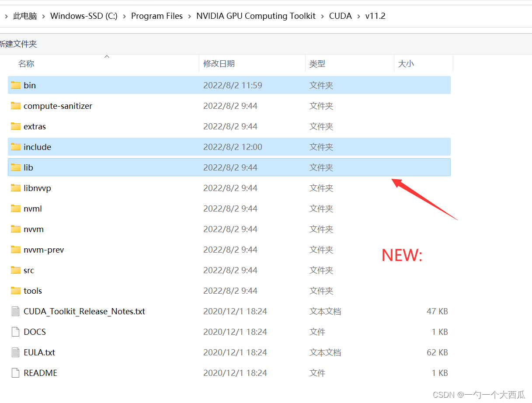This screenshot has height=403, width=532.
Task: Click the extras folder icon
Action: [x=16, y=126]
